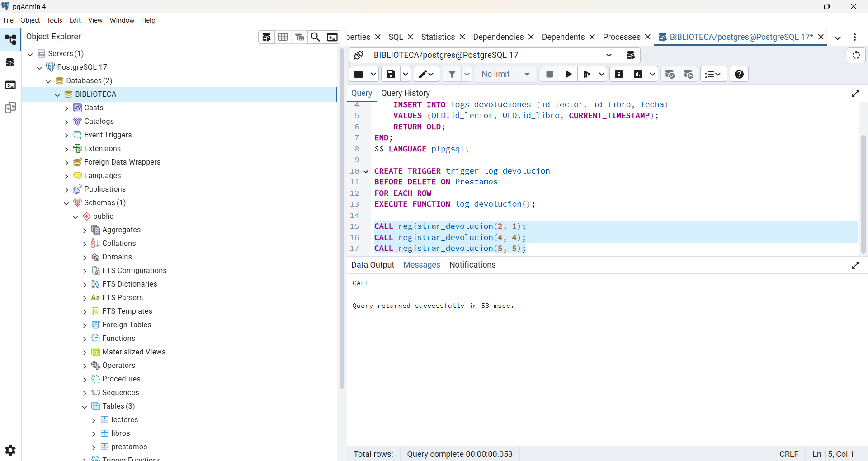Expand the Procedures tree node
This screenshot has width=868, height=461.
pyautogui.click(x=85, y=379)
